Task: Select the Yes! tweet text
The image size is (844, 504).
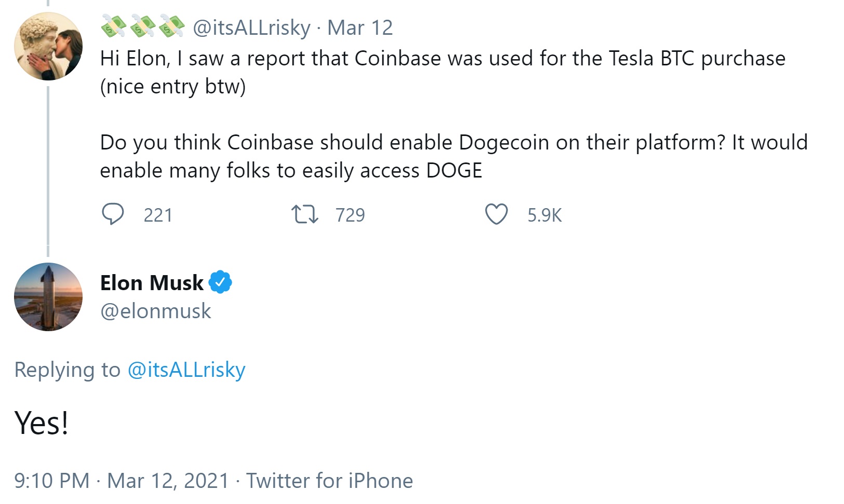Action: click(40, 423)
